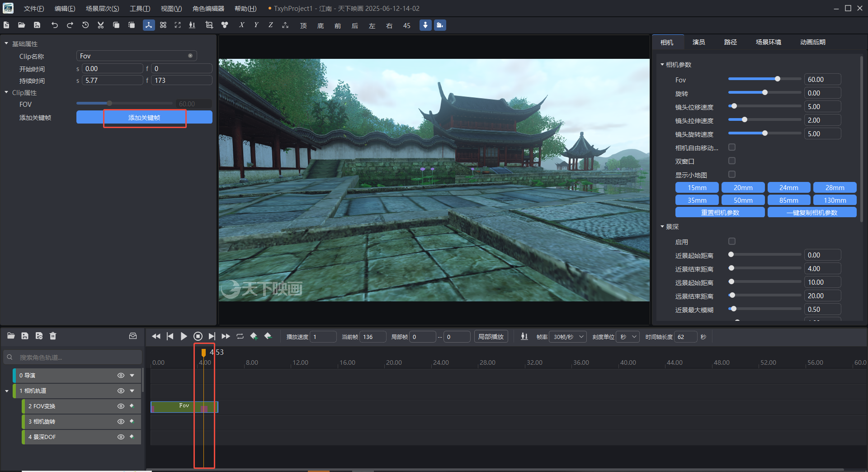Image resolution: width=868 pixels, height=472 pixels.
Task: Open folder in the timeline panel
Action: point(11,336)
